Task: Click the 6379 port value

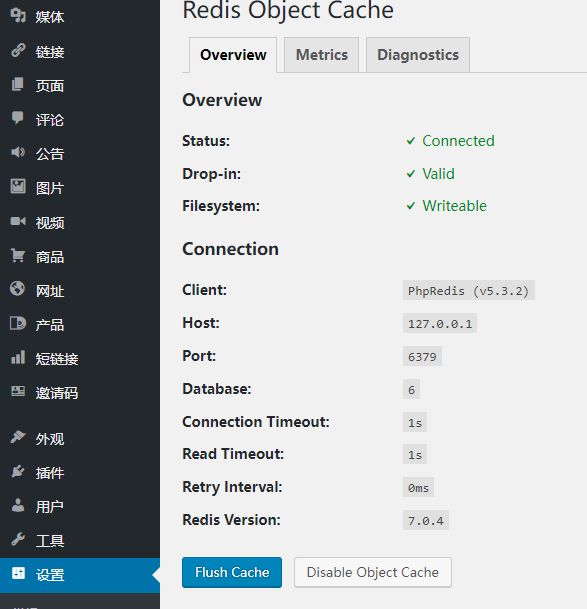Action: point(422,357)
